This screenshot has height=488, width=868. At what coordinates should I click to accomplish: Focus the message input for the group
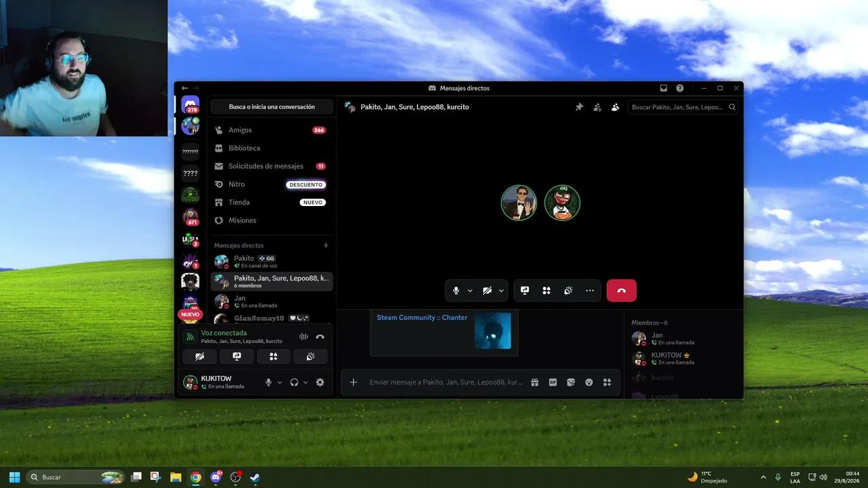[x=446, y=382]
